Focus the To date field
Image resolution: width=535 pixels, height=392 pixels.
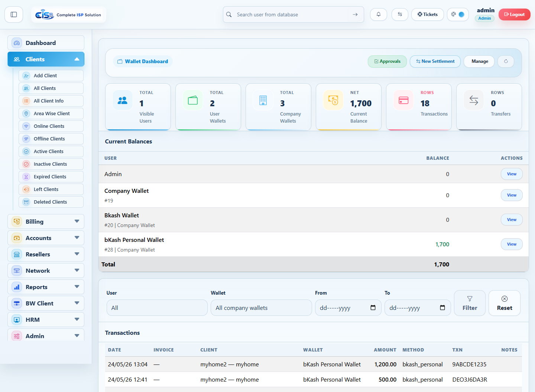point(418,308)
